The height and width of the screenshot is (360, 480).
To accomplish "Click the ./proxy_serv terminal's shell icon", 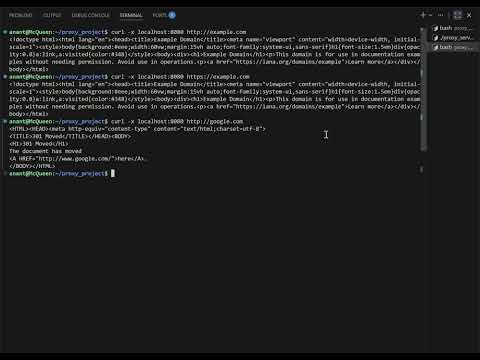I will (435, 38).
